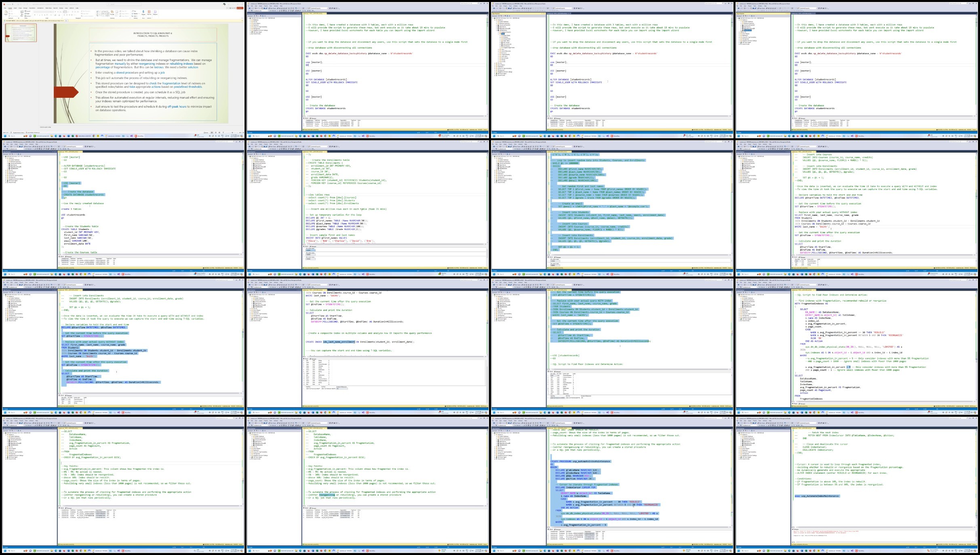Dismiss the yellow Account Notice bar
The width and height of the screenshot is (980, 555).
coord(242,21)
